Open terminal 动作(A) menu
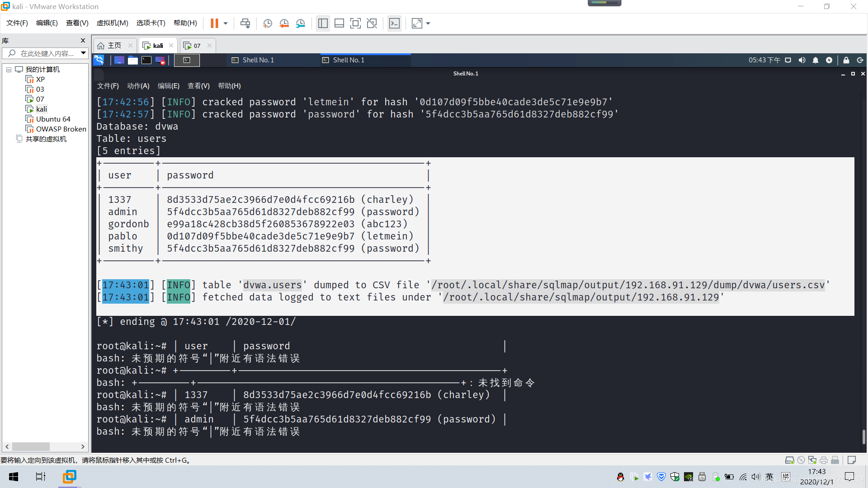This screenshot has height=488, width=868. 138,86
